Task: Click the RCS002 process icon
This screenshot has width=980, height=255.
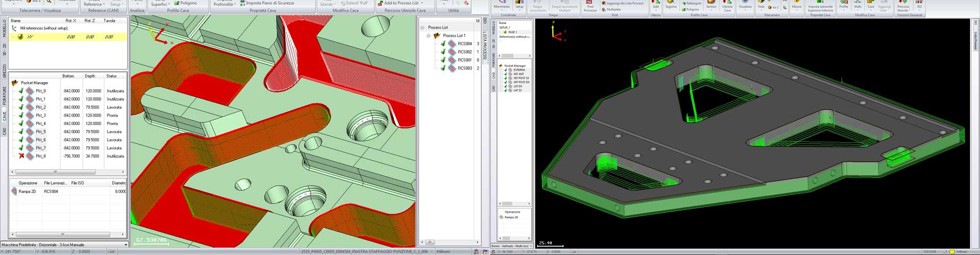Action: pyautogui.click(x=452, y=52)
